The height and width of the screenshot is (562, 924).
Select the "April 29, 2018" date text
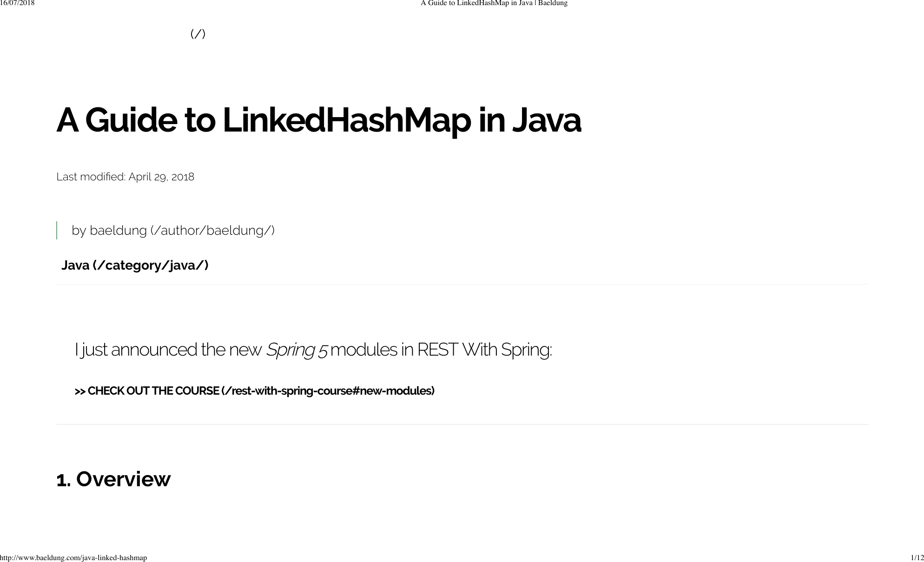coord(161,177)
